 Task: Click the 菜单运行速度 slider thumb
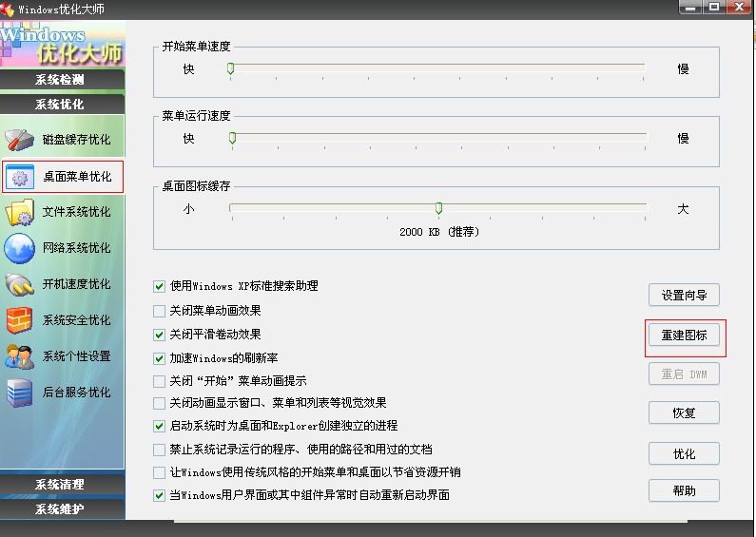click(232, 138)
